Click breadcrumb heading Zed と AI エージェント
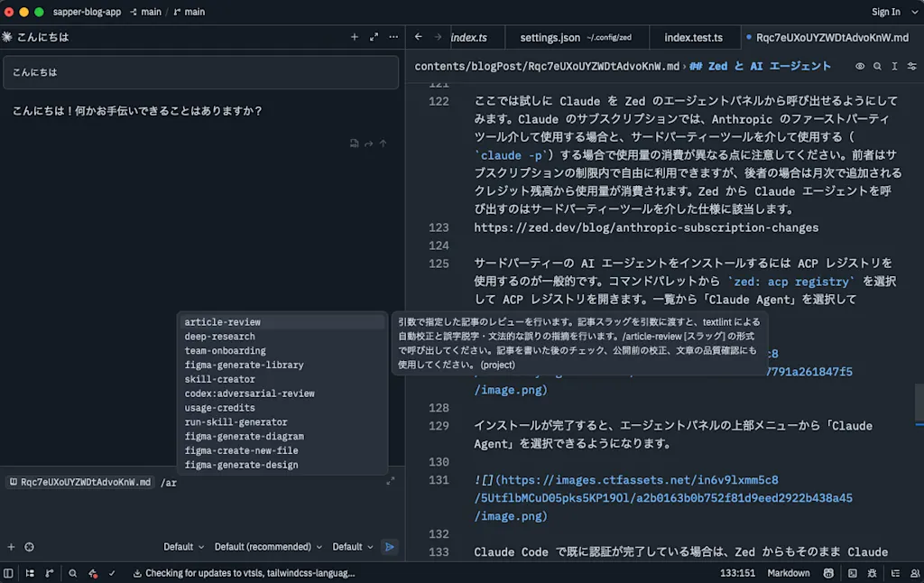924x583 pixels. point(760,66)
